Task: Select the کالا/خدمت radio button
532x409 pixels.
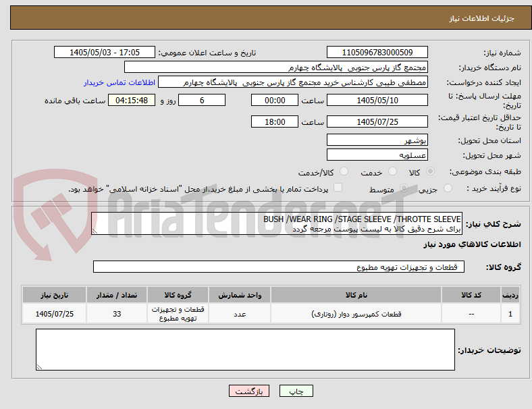Action: point(344,171)
